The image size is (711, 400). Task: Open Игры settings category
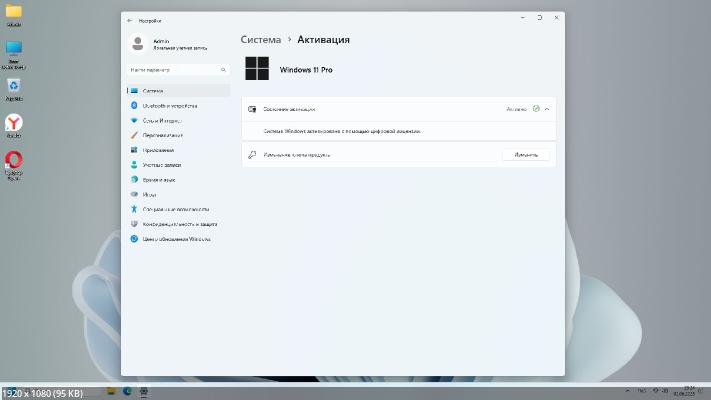(x=178, y=195)
